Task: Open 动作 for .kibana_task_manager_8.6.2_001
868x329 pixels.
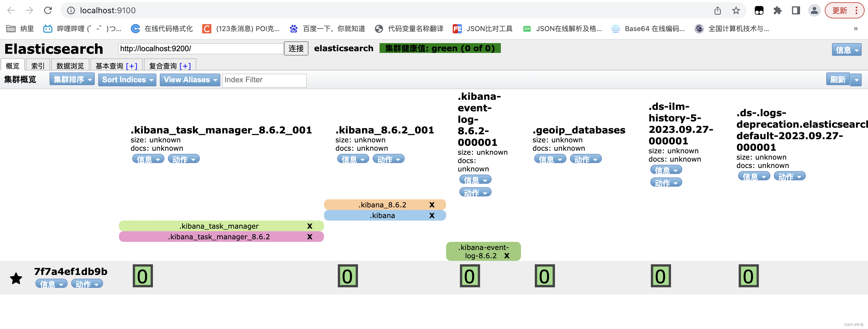Action: pyautogui.click(x=184, y=159)
